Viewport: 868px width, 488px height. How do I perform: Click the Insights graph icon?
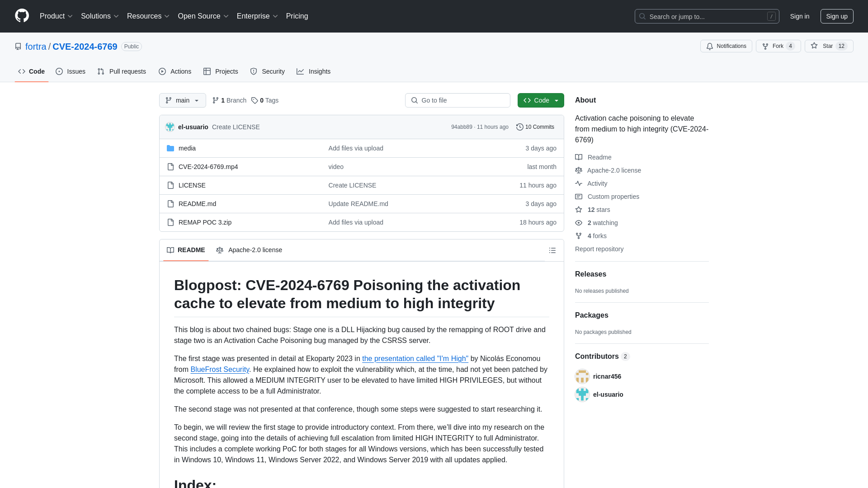[x=300, y=71]
